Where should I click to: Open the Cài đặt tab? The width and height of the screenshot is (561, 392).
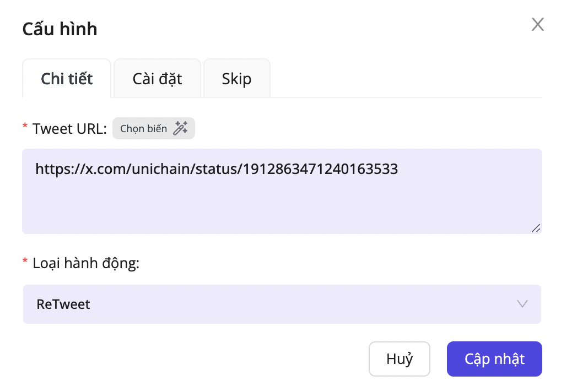point(157,79)
